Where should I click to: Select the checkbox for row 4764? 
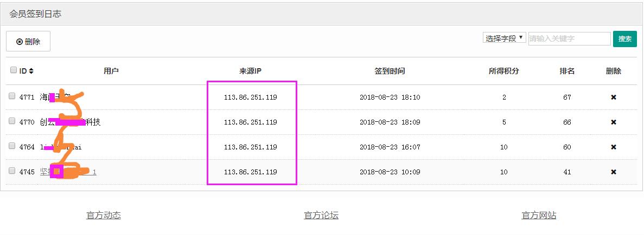pyautogui.click(x=12, y=146)
